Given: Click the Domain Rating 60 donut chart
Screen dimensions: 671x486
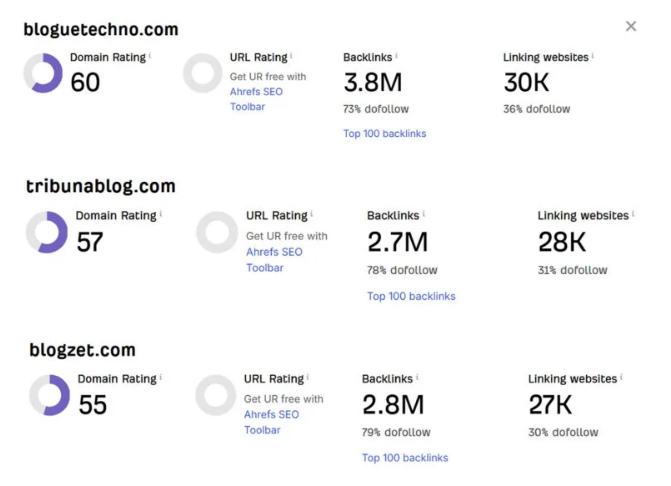Looking at the screenshot, I should pos(43,73).
